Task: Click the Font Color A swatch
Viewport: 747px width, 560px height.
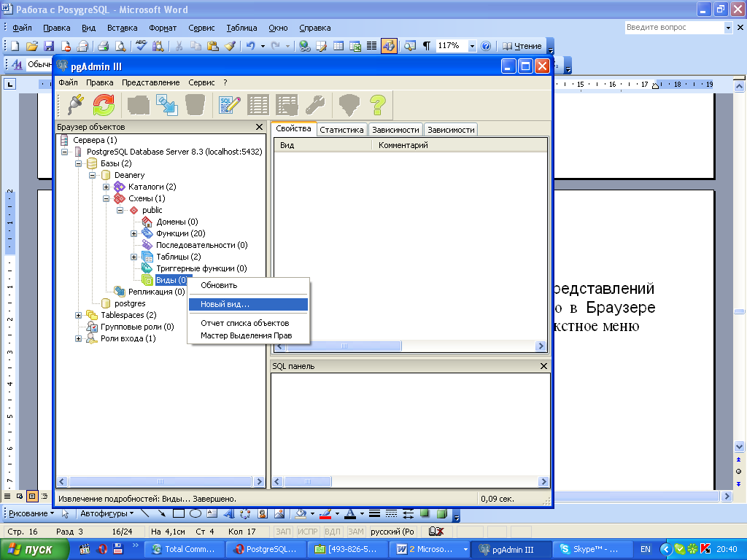Action: coord(349,513)
